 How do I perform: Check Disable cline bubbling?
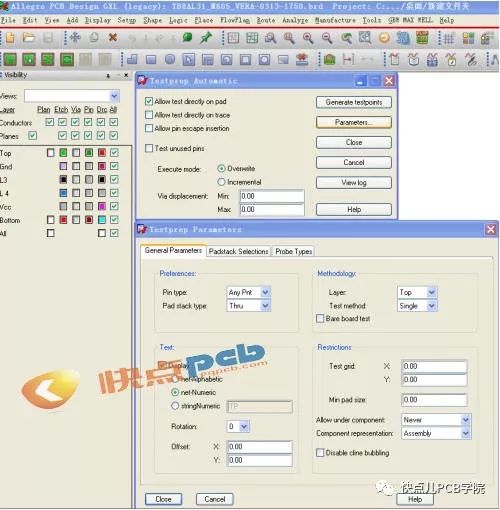[x=320, y=453]
